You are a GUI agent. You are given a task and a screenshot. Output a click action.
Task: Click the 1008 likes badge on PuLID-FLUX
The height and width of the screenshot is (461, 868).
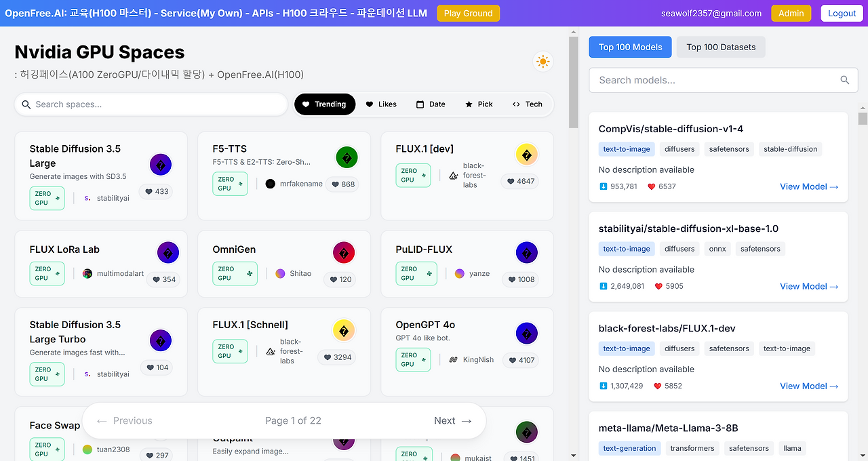click(521, 279)
